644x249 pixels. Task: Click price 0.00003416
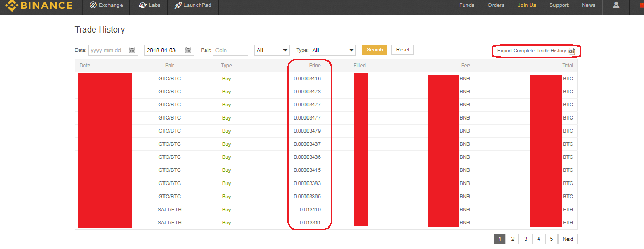pos(307,79)
